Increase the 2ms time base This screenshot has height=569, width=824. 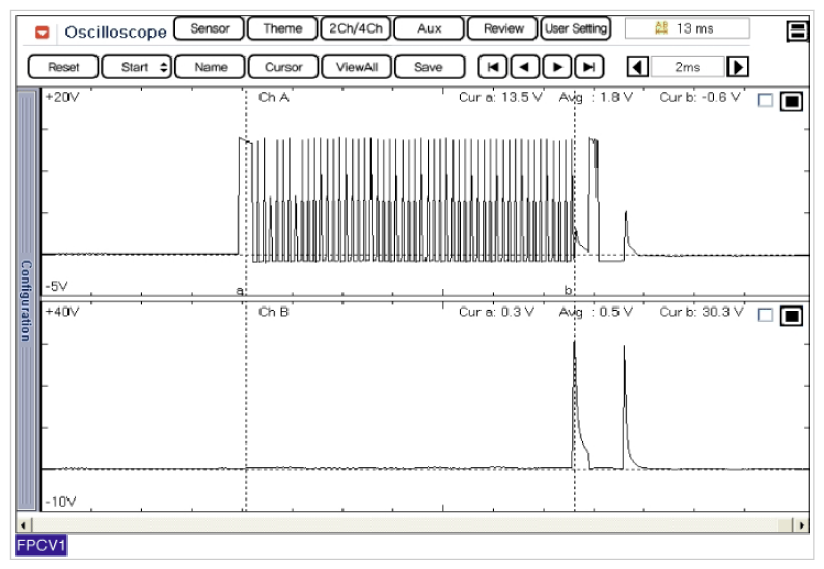point(738,67)
